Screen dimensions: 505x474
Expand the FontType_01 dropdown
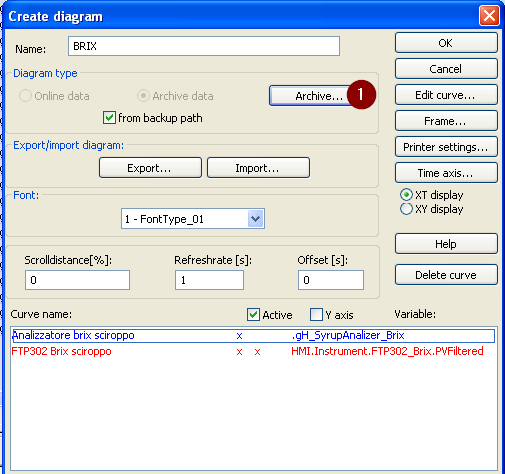pos(256,219)
